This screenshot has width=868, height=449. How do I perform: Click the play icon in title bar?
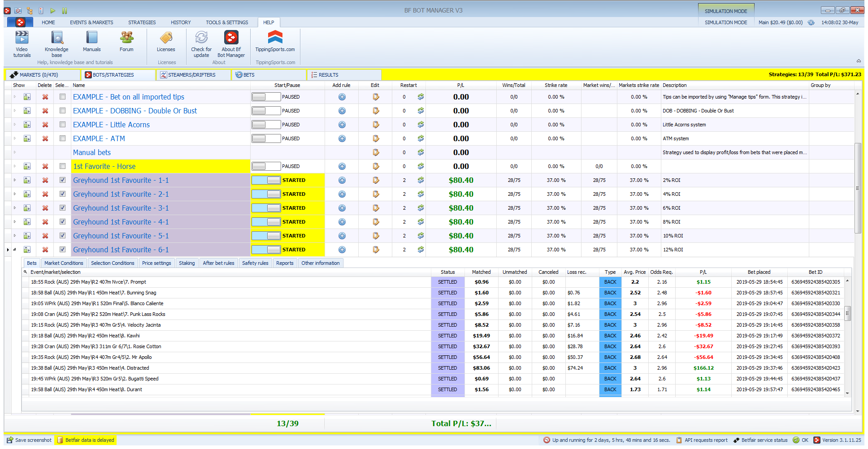coord(53,10)
